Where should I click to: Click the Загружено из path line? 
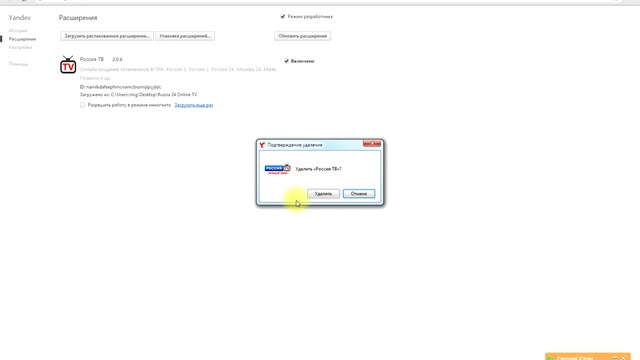[138, 94]
